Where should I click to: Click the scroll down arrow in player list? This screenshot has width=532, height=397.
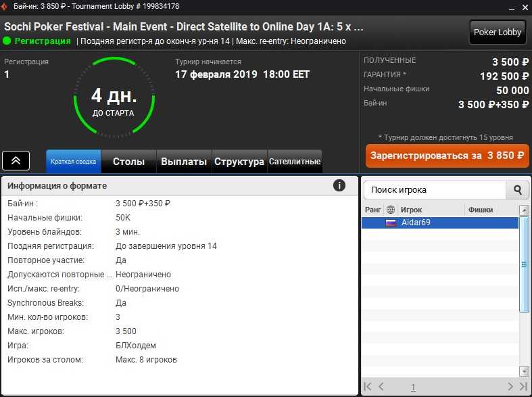click(x=524, y=371)
